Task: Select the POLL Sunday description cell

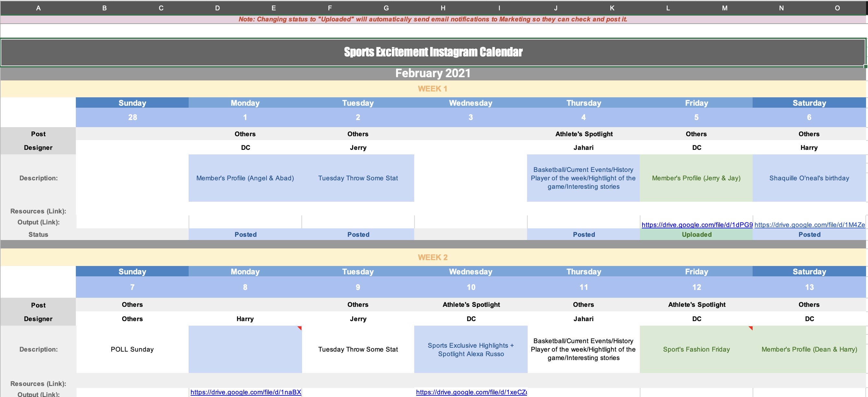Action: pyautogui.click(x=132, y=349)
